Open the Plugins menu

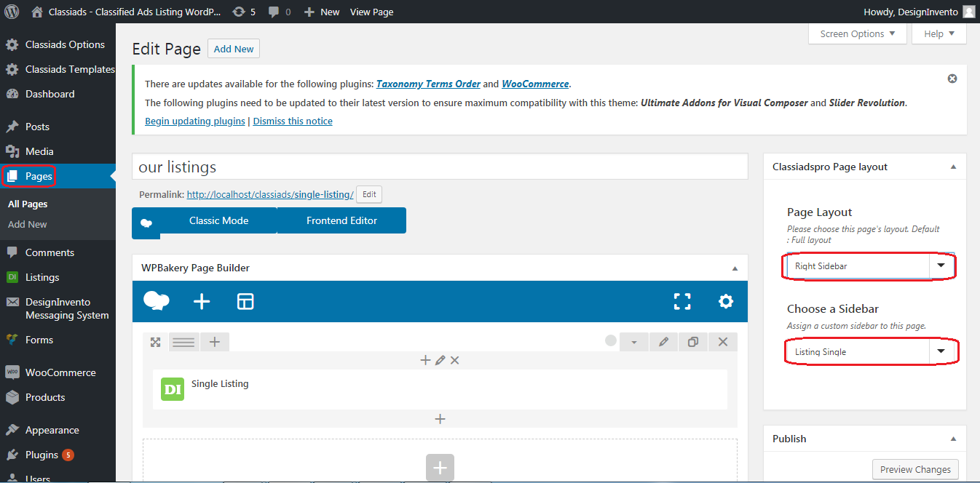pos(58,455)
